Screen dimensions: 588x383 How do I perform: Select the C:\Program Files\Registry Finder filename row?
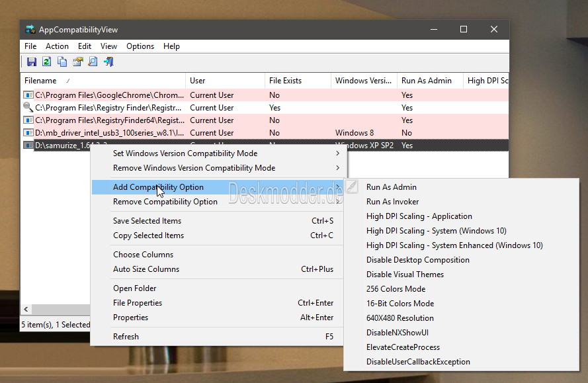[x=108, y=108]
